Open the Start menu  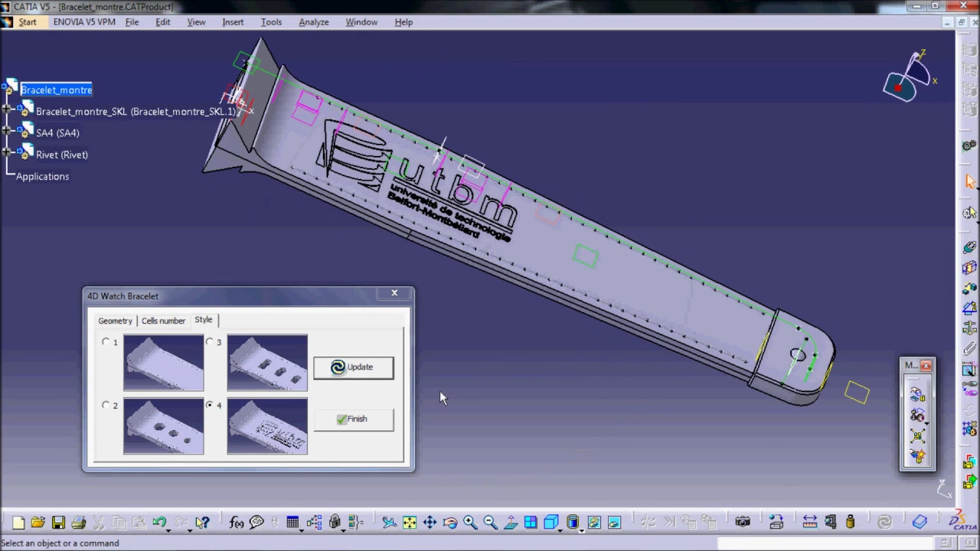pos(28,22)
